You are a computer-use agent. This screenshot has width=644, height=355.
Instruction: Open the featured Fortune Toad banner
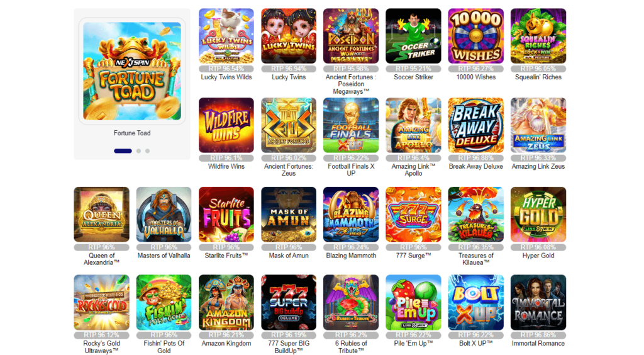(132, 71)
